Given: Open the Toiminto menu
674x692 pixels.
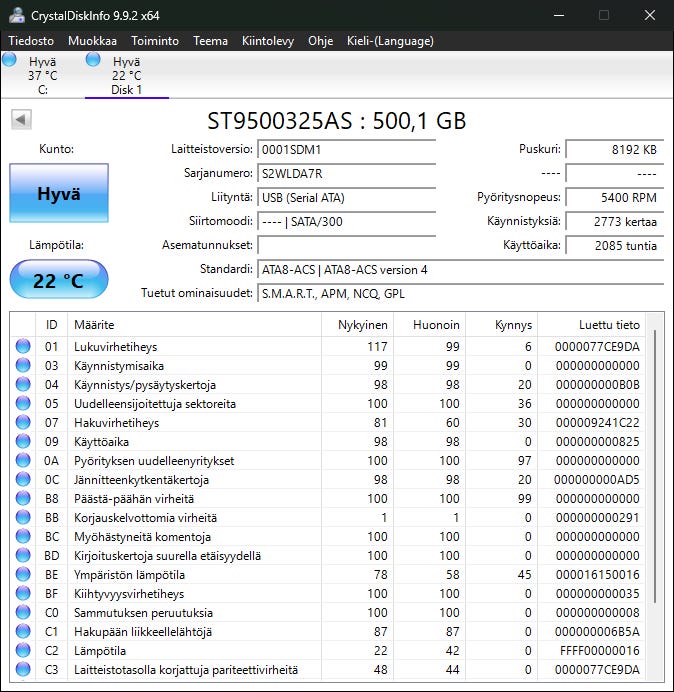Looking at the screenshot, I should coord(155,41).
